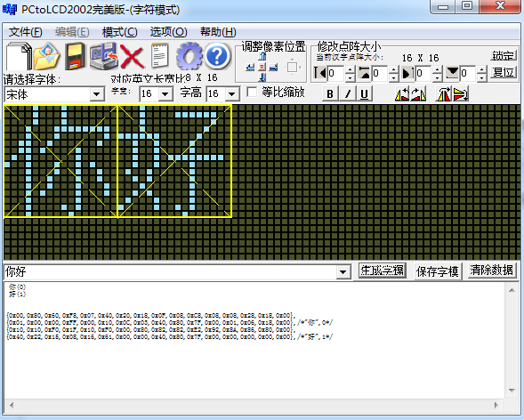Click the red X delete icon

[x=132, y=56]
